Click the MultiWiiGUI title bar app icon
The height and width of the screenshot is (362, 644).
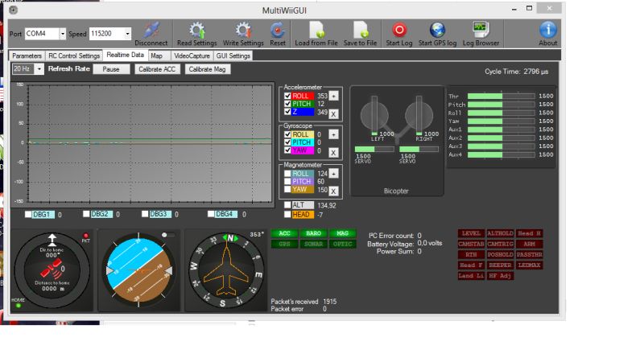point(14,10)
